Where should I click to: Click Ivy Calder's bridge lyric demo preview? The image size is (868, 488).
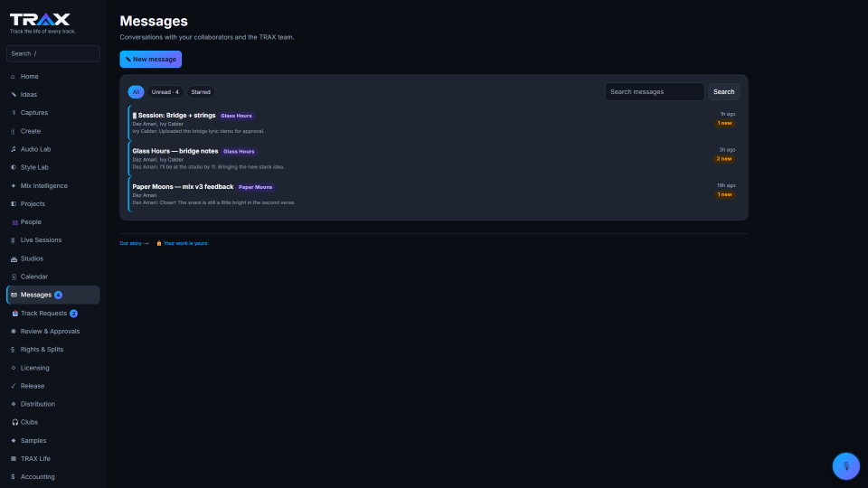198,132
